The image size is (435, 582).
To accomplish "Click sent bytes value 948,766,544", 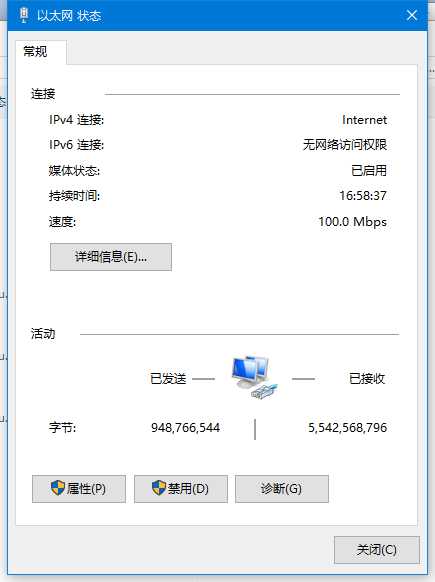I will [185, 428].
